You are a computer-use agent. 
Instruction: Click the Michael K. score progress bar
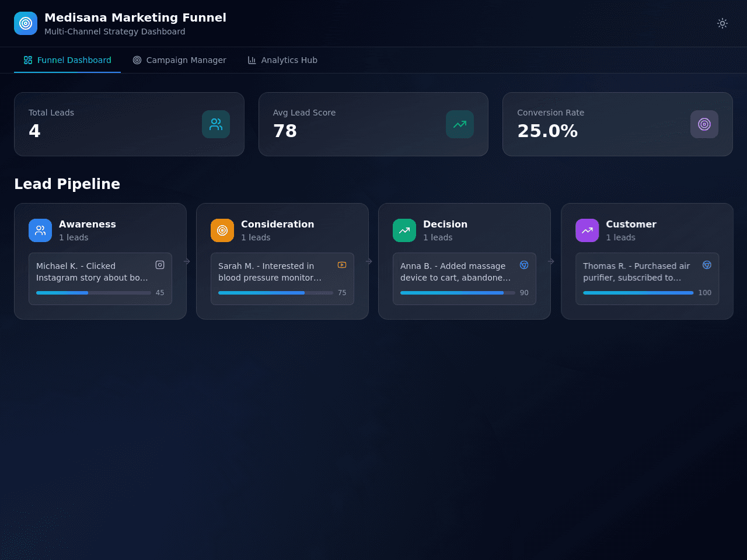pos(93,293)
